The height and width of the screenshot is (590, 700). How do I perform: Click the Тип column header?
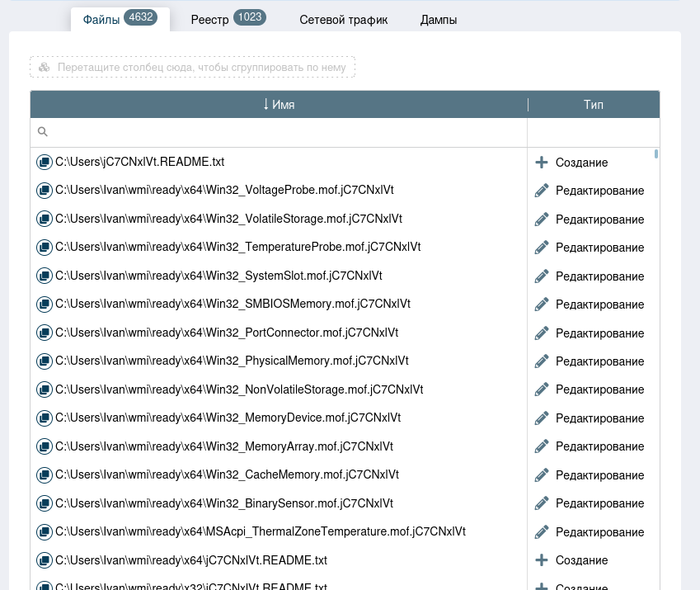point(593,105)
